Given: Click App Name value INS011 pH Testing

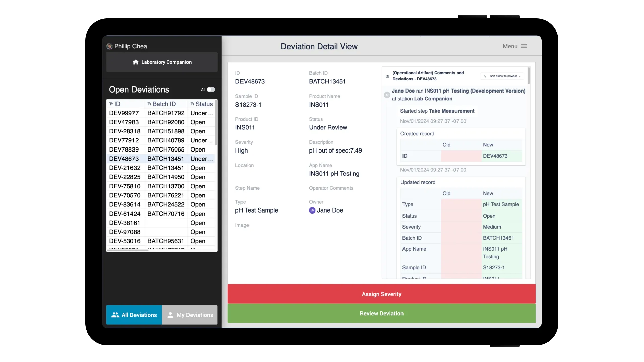Looking at the screenshot, I should point(334,174).
